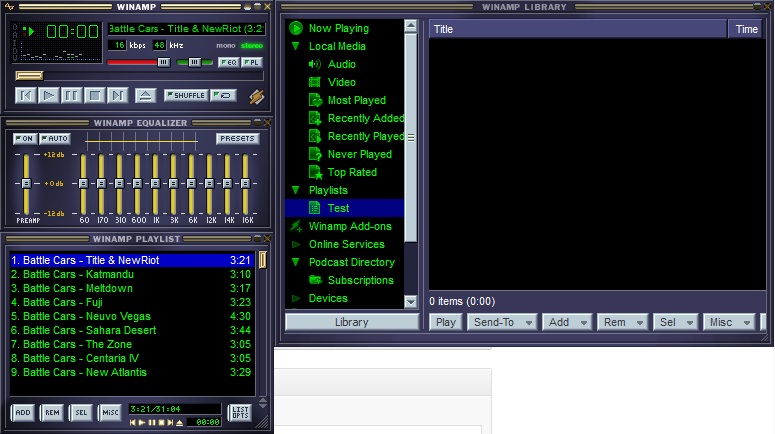Turn the equalizer ON button
The height and width of the screenshot is (434, 775).
point(24,139)
